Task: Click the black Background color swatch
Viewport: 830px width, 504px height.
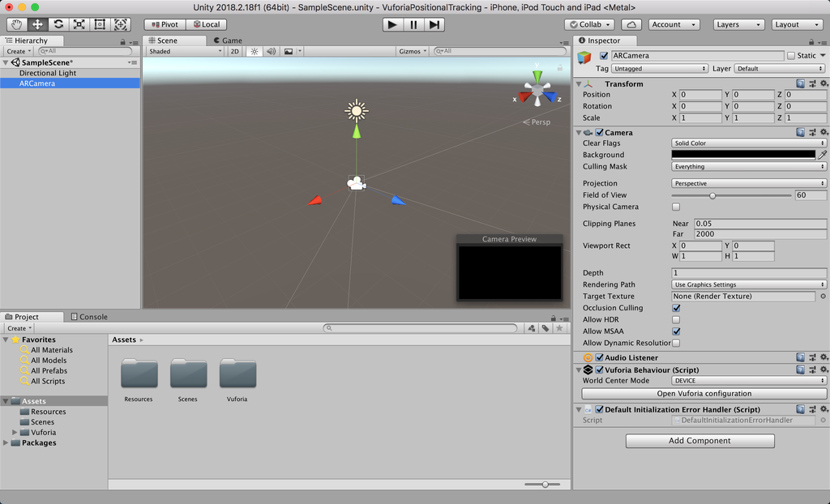Action: coord(743,155)
